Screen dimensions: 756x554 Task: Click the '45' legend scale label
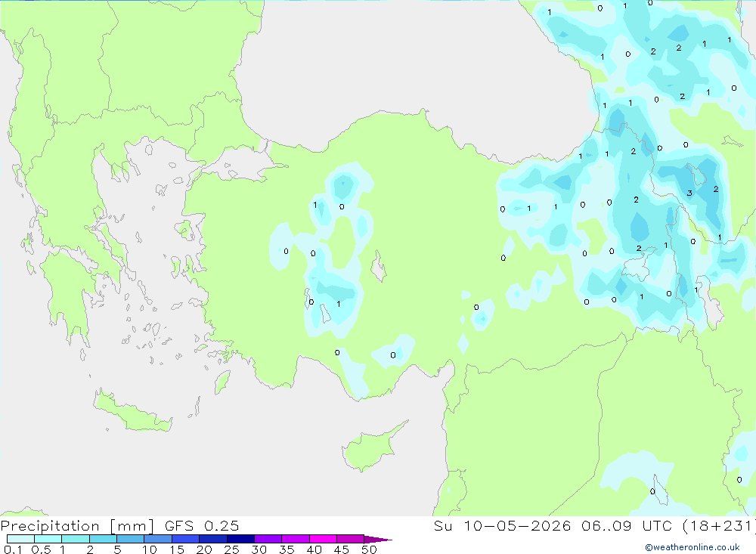(342, 549)
